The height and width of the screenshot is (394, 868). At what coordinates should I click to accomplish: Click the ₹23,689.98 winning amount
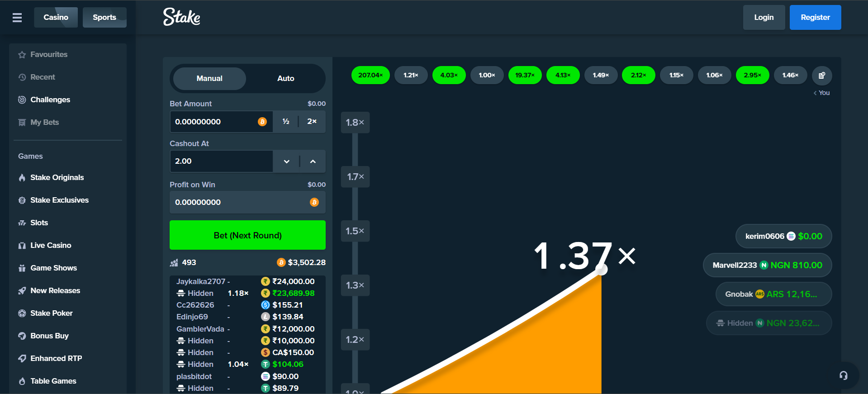coord(294,293)
